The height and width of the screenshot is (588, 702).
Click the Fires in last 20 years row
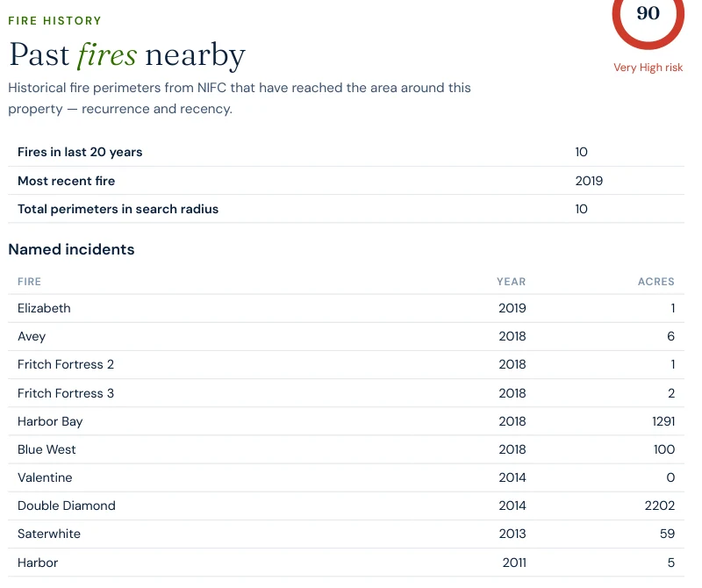(346, 152)
